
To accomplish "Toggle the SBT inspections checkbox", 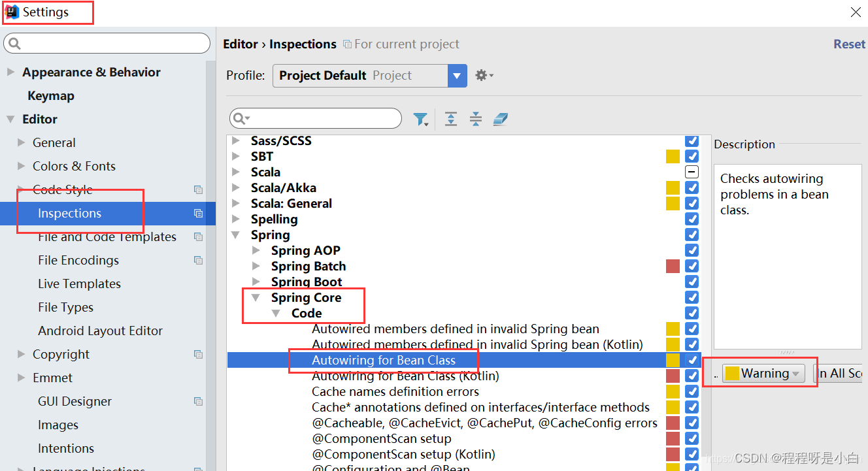I will (692, 157).
